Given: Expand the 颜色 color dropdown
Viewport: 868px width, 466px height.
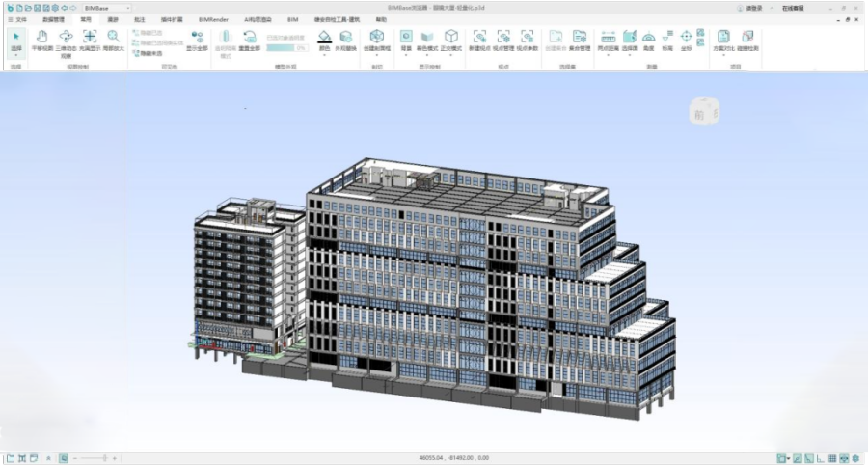Looking at the screenshot, I should click(324, 47).
